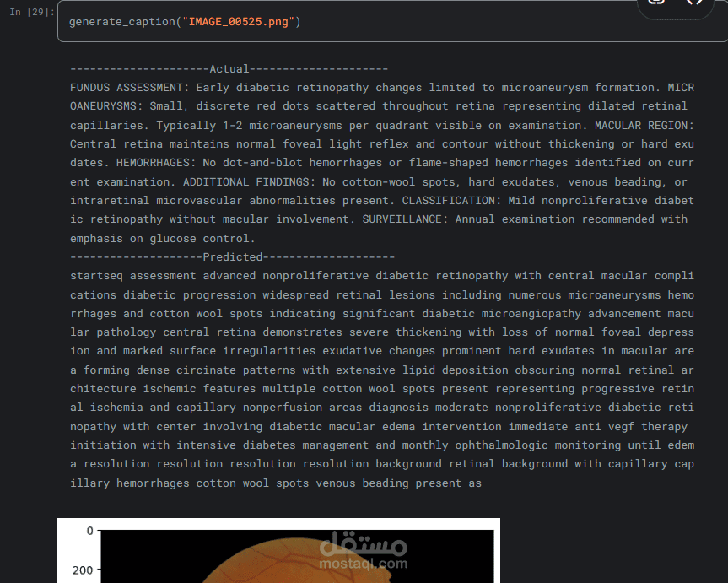Click the phrase "anti vegf therapy"
728x583 pixels.
click(630, 426)
